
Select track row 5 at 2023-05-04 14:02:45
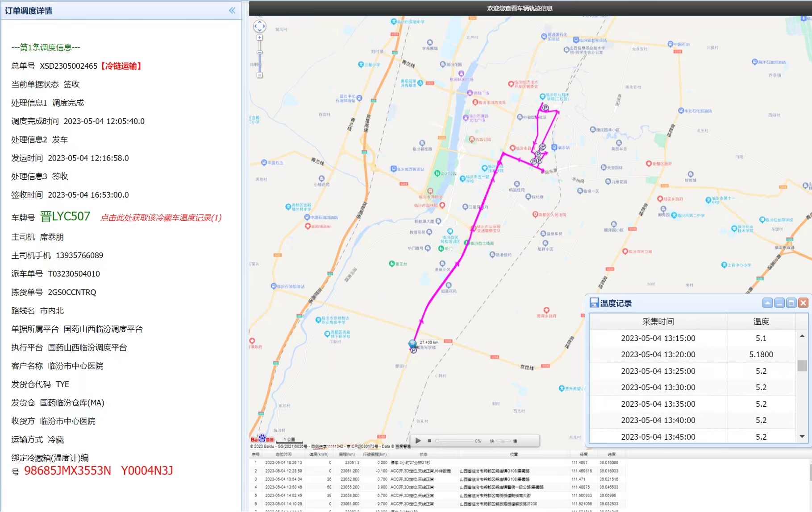[437, 495]
